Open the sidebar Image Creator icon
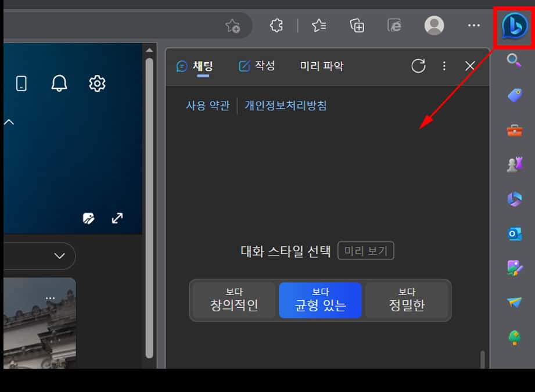The image size is (535, 392). click(x=515, y=268)
